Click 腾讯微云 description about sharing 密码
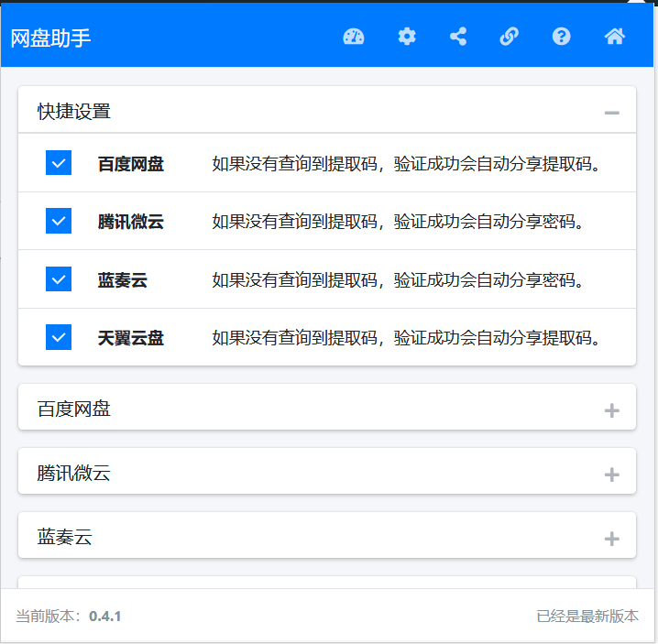Screen dimensions: 658x644 pyautogui.click(x=398, y=222)
